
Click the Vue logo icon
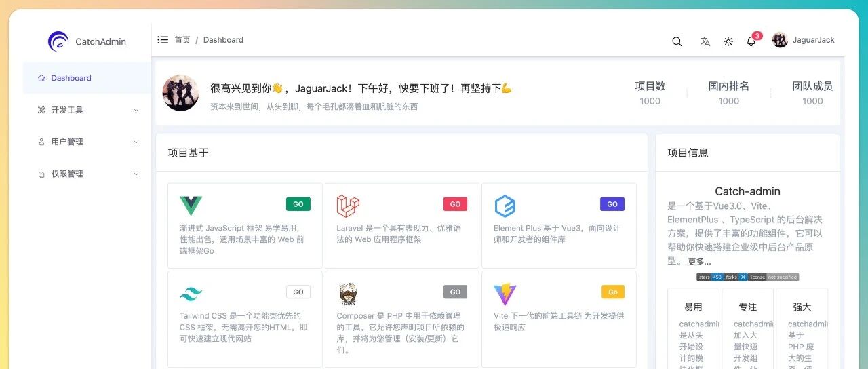tap(191, 206)
